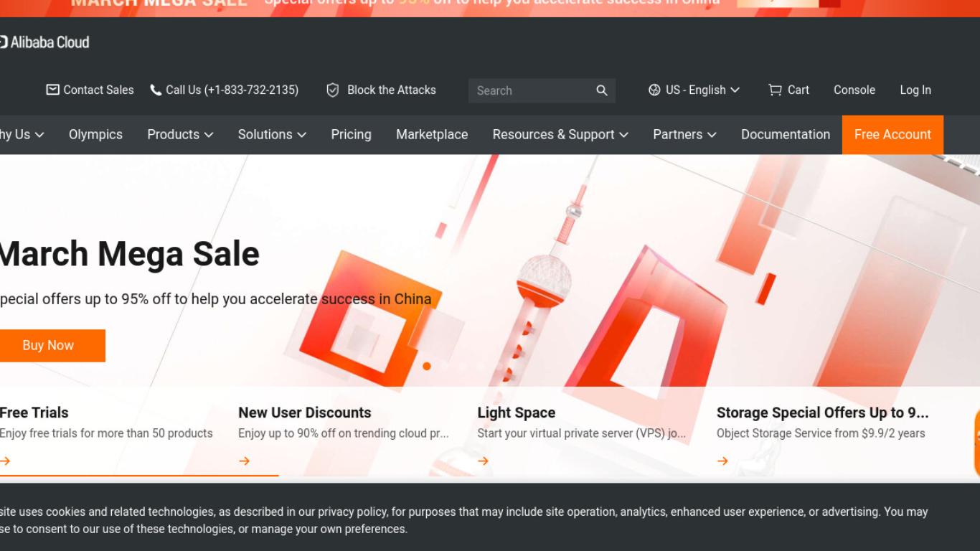Expand the US - English language dropdown

pos(735,90)
